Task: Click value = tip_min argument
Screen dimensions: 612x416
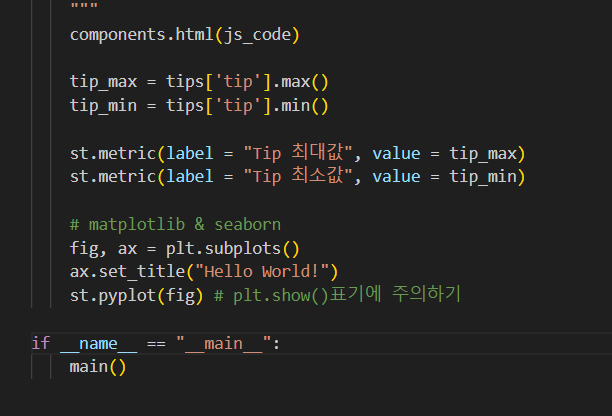Action: pyautogui.click(x=445, y=177)
